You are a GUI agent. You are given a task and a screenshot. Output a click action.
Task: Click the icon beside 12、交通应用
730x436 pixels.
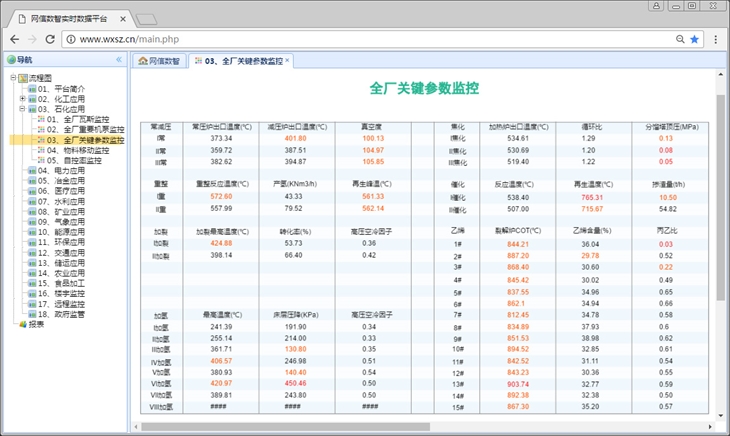click(x=32, y=253)
